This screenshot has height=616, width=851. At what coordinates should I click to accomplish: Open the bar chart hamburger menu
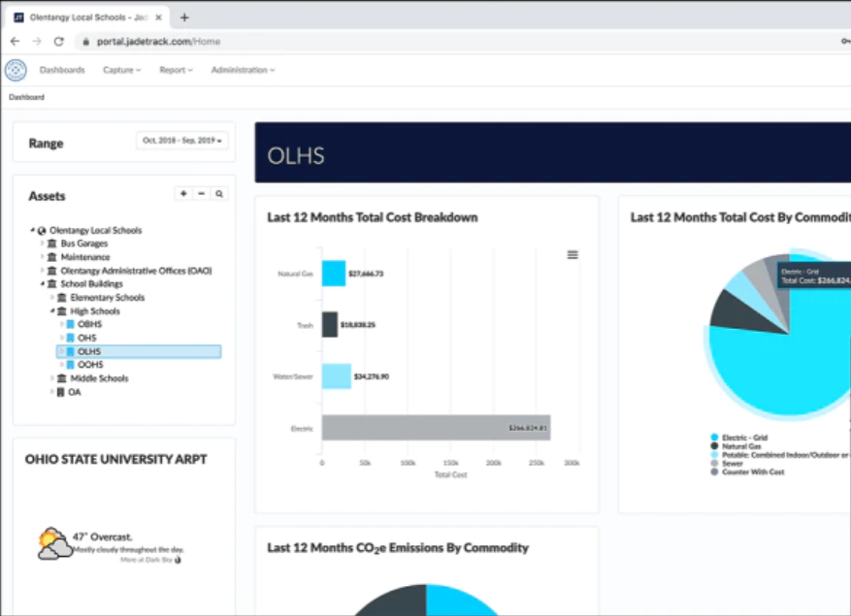click(x=573, y=254)
